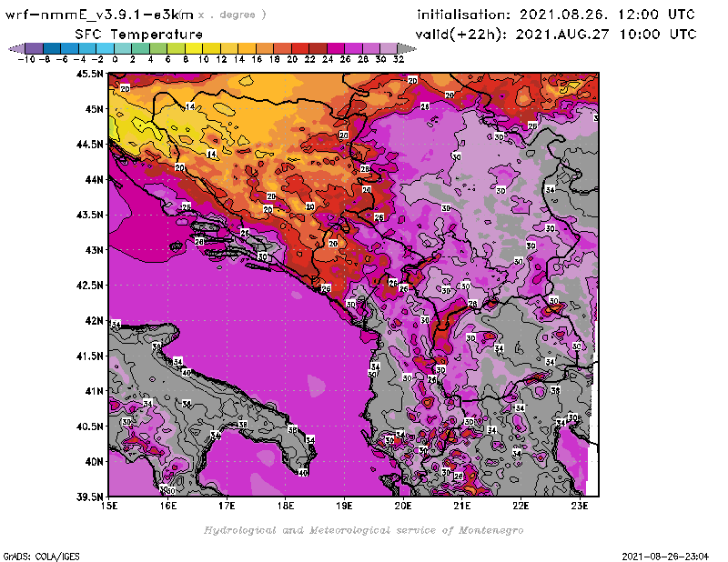
Task: Click the '40.5N' latitude label
Action: pos(89,427)
